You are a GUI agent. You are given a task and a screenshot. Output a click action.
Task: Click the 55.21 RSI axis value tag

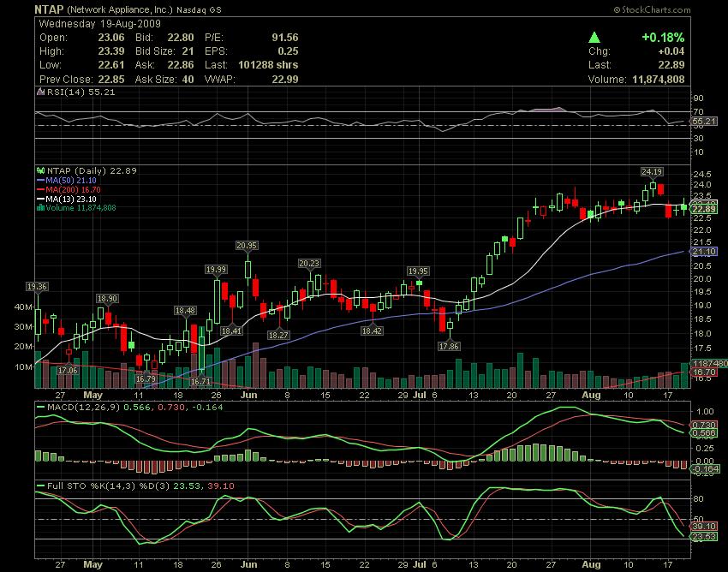tap(704, 122)
